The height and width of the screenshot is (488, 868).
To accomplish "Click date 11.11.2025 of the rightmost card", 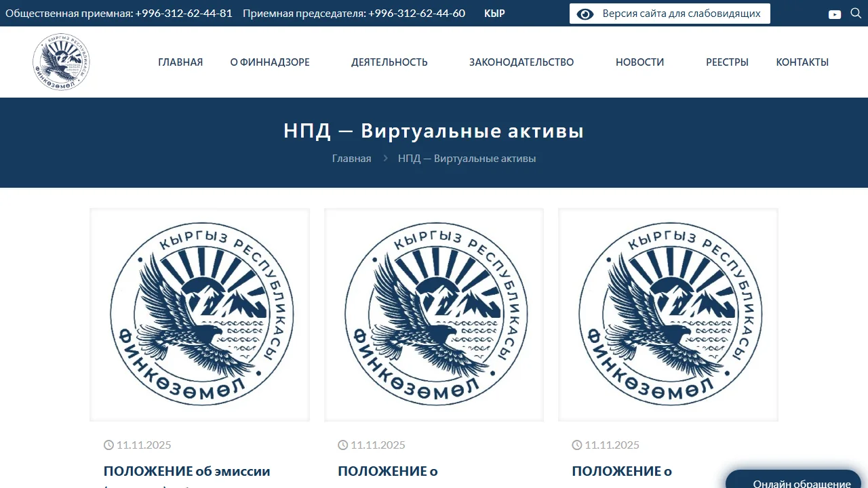I will coord(612,445).
